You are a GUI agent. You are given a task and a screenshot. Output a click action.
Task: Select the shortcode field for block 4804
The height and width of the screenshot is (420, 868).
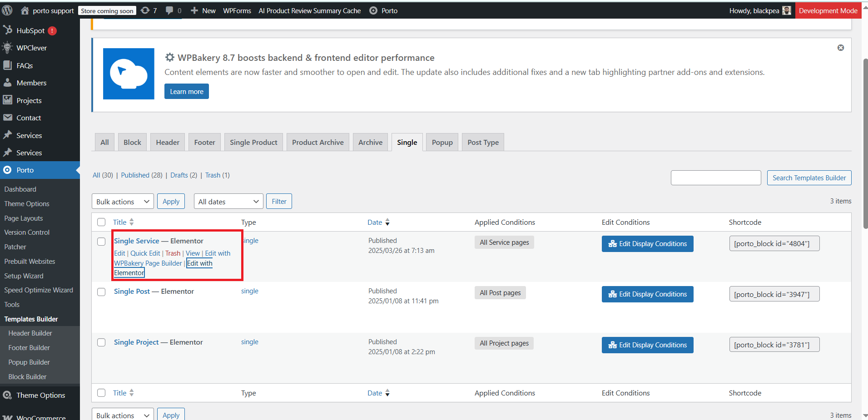pos(774,243)
